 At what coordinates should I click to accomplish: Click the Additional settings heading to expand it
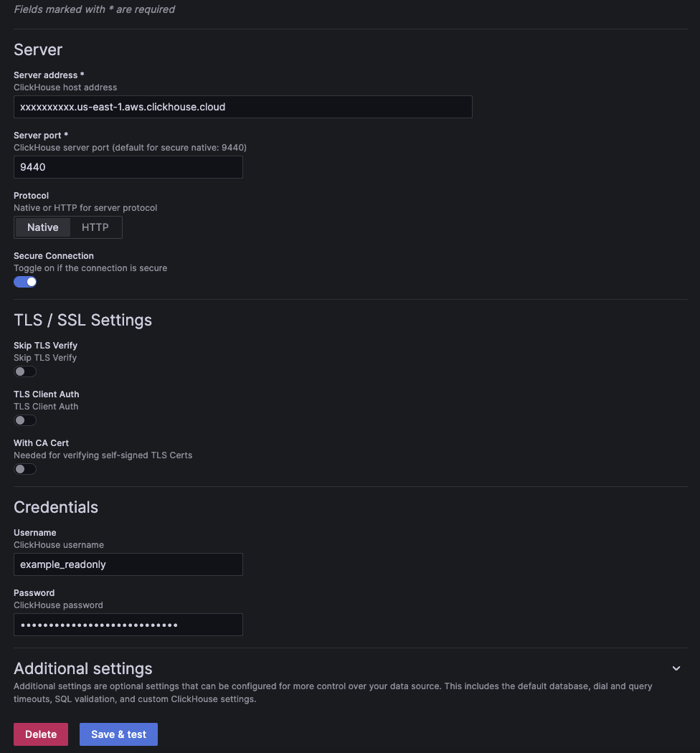click(x=82, y=668)
